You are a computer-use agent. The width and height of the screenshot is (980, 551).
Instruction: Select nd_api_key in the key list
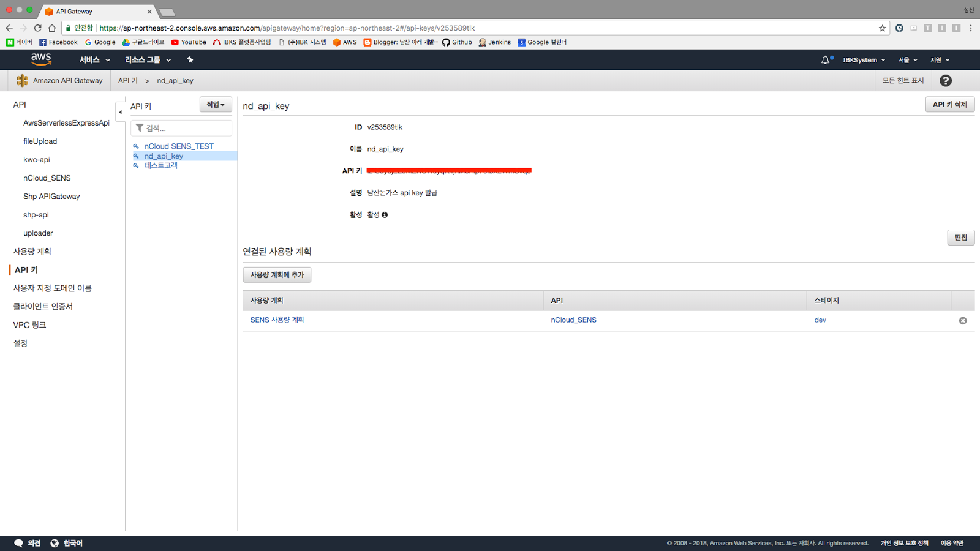[x=164, y=156]
